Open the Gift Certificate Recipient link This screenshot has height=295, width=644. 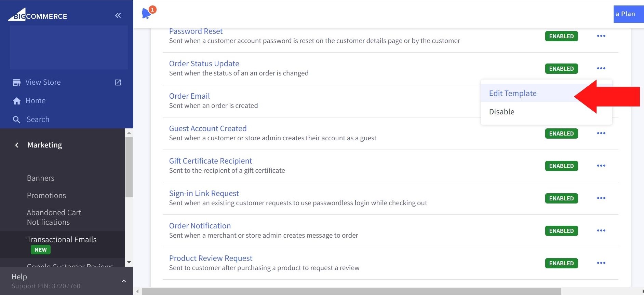pos(210,161)
